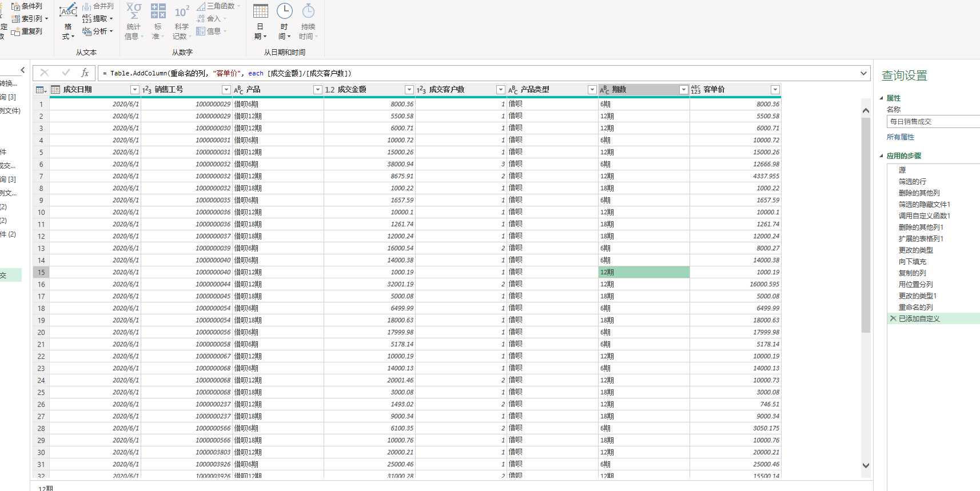Collapse the 属性 (properties) section
Viewport: 980px width, 491px height.
pyautogui.click(x=881, y=98)
